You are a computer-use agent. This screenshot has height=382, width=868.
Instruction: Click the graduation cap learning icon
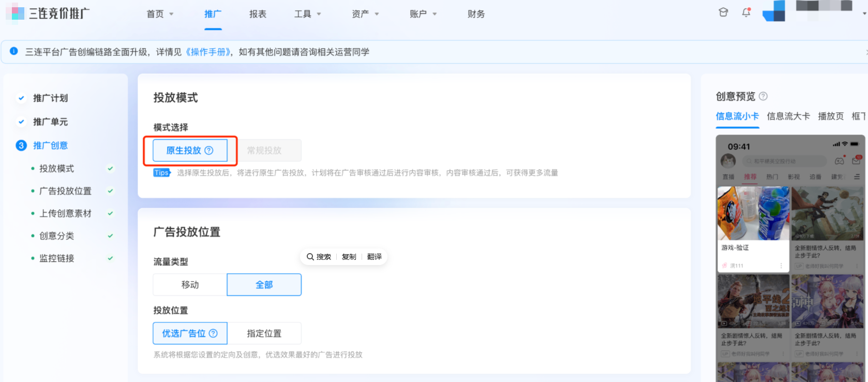[x=723, y=12]
